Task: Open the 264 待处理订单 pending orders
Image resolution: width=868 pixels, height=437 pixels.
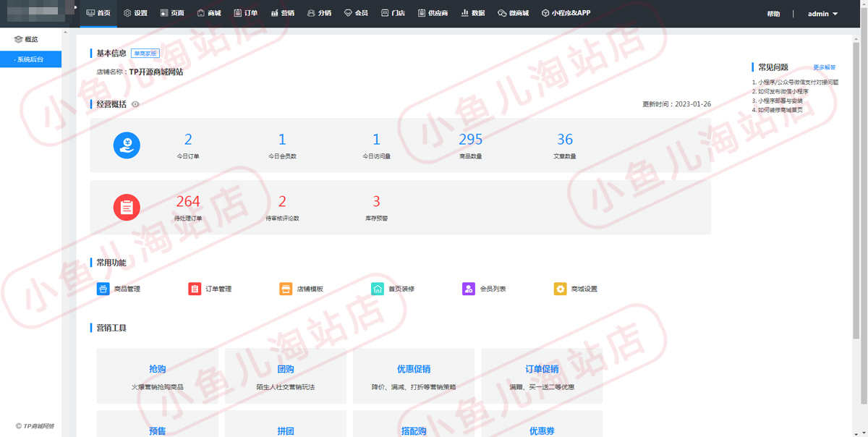Action: [188, 202]
